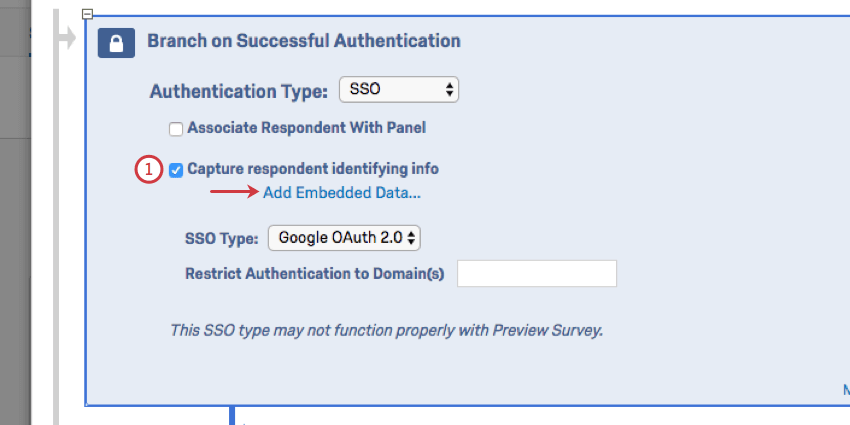
Task: Click the Add Embedded Data link
Action: click(x=341, y=194)
